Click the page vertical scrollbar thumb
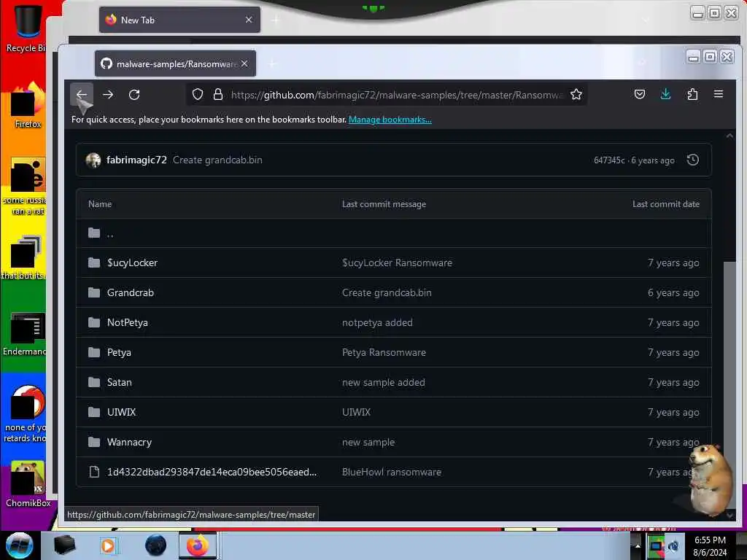 [729, 362]
